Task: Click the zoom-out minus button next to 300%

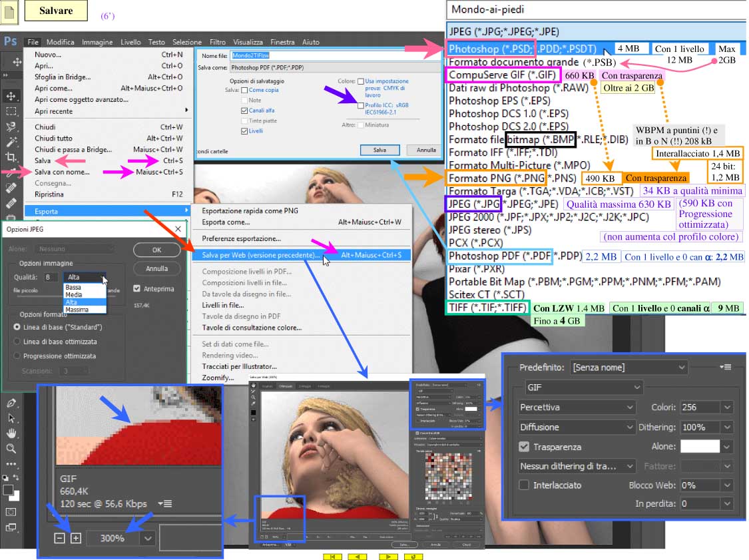Action: pyautogui.click(x=59, y=539)
